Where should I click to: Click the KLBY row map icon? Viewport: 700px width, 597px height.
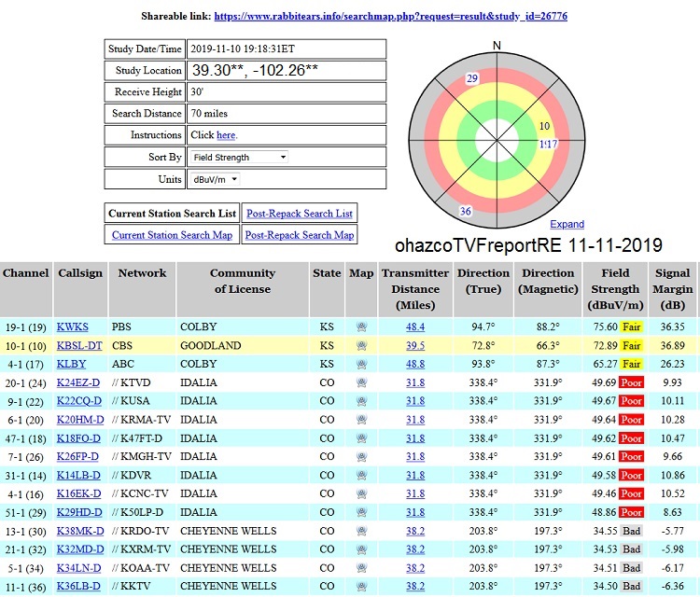tap(361, 365)
